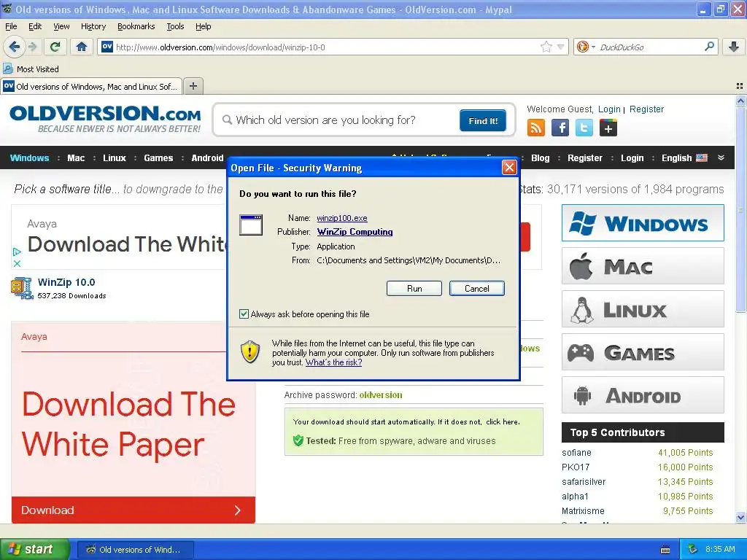Screen dimensions: 747x560
Task: Click the Most Visited bookmarks icon
Action: [x=8, y=69]
